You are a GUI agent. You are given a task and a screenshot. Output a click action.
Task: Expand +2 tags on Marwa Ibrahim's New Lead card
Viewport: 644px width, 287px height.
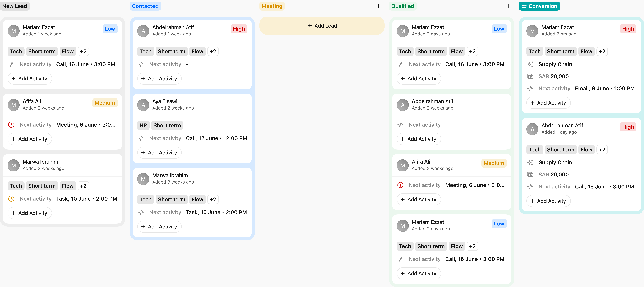click(83, 186)
